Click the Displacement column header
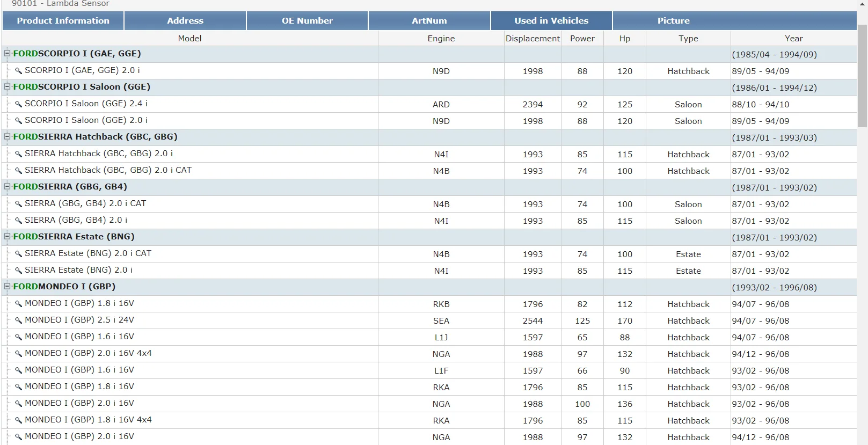 (x=533, y=39)
